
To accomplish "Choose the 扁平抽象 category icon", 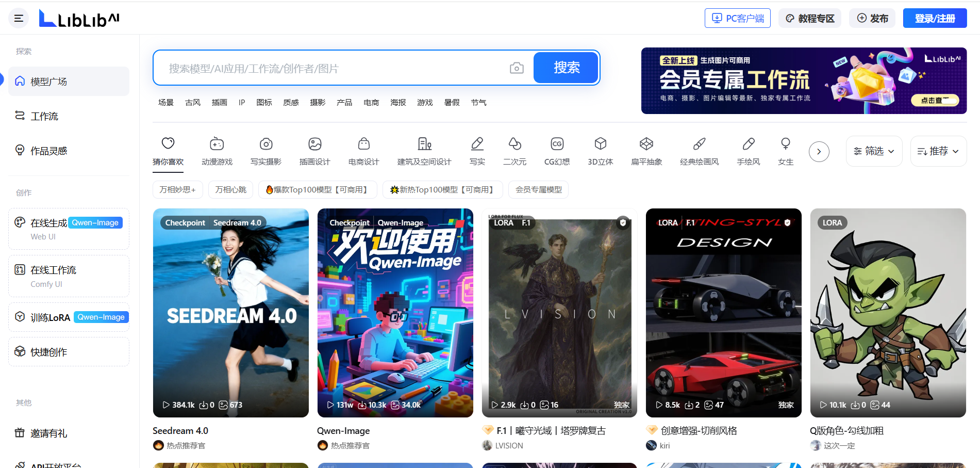I will (x=646, y=144).
